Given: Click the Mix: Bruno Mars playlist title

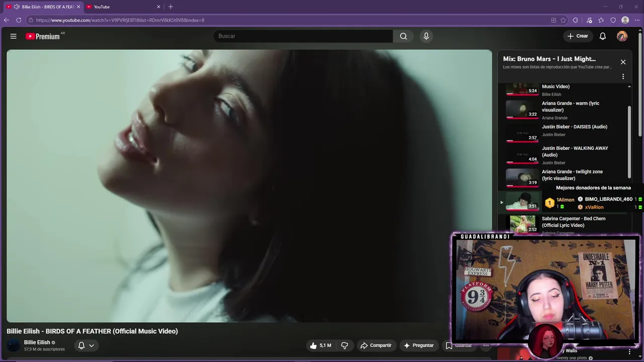Looking at the screenshot, I should click(549, 59).
